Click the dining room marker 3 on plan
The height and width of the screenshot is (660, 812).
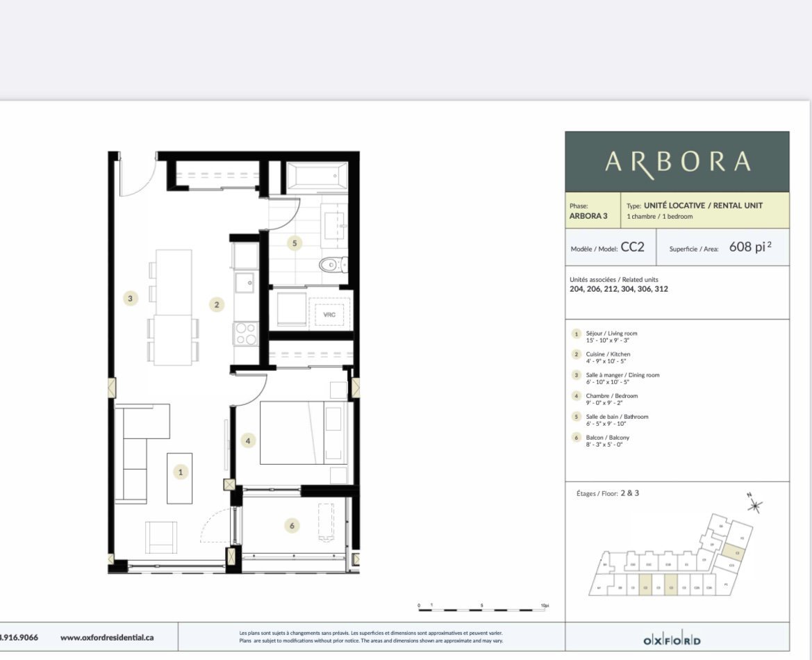(x=129, y=299)
